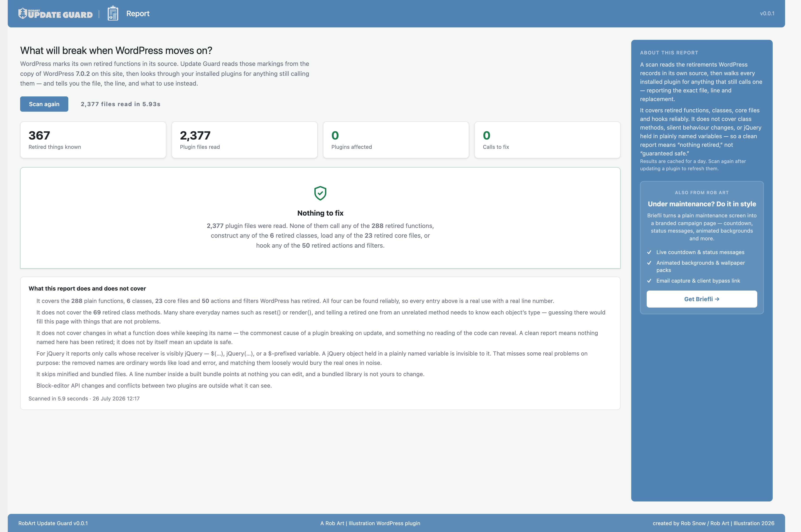Click the 'Email capture & client bypass link' feature text
The image size is (801, 532).
pyautogui.click(x=698, y=281)
